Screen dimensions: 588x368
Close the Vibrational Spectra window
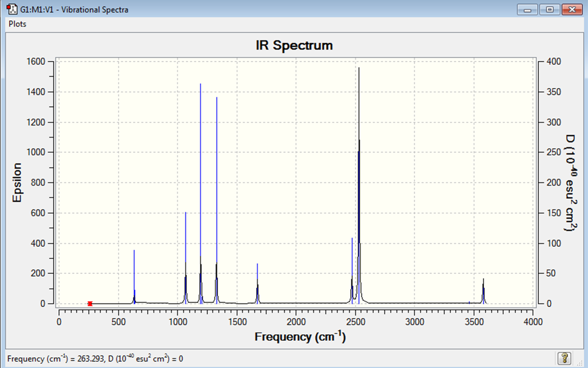[x=572, y=10]
